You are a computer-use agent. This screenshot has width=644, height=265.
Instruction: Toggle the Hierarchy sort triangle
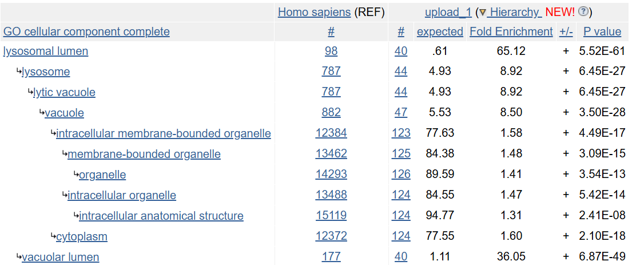(483, 13)
